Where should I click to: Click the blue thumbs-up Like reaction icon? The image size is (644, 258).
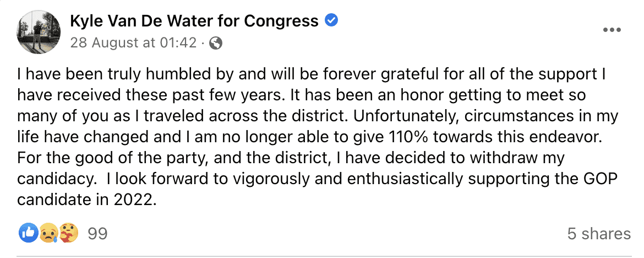pyautogui.click(x=28, y=233)
